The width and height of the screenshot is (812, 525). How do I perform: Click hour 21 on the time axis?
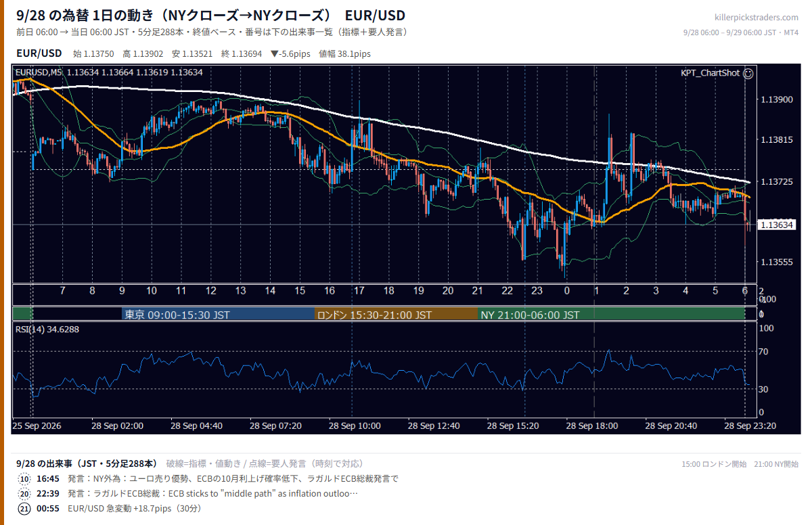[x=478, y=291]
